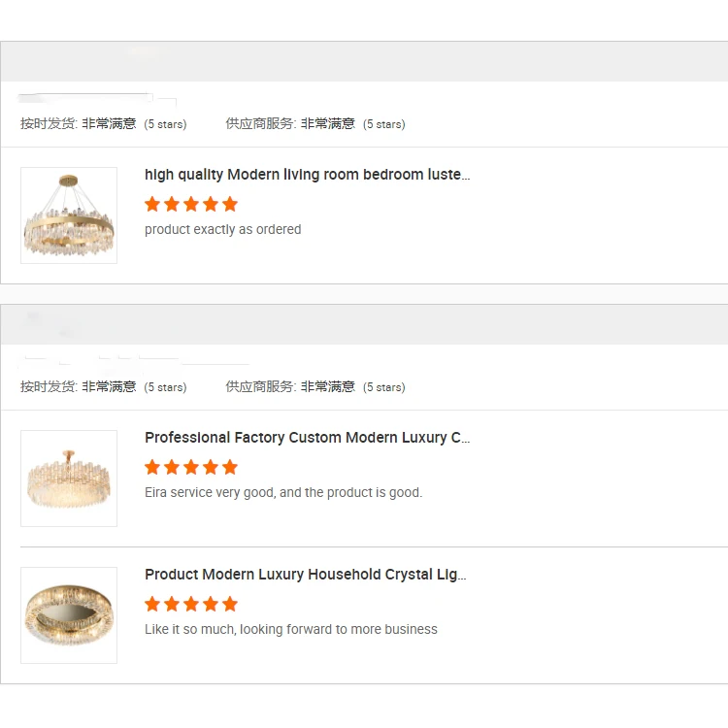Click the third star under 'Professional Factory Custom' title
Screen dimensions: 728x728
point(191,467)
